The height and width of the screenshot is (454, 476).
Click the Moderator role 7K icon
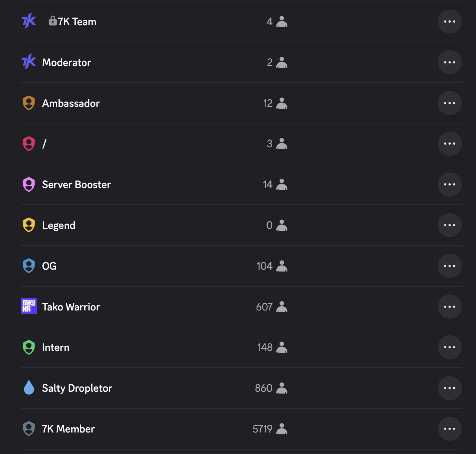tap(29, 62)
